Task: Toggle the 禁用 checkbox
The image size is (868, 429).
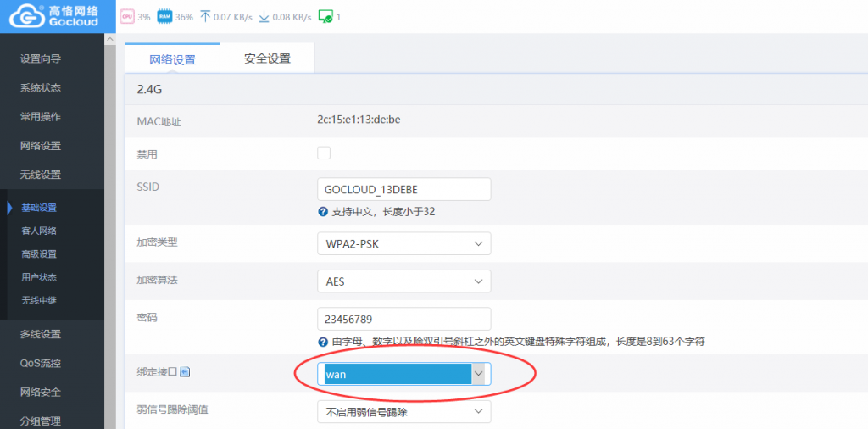Action: click(x=324, y=153)
